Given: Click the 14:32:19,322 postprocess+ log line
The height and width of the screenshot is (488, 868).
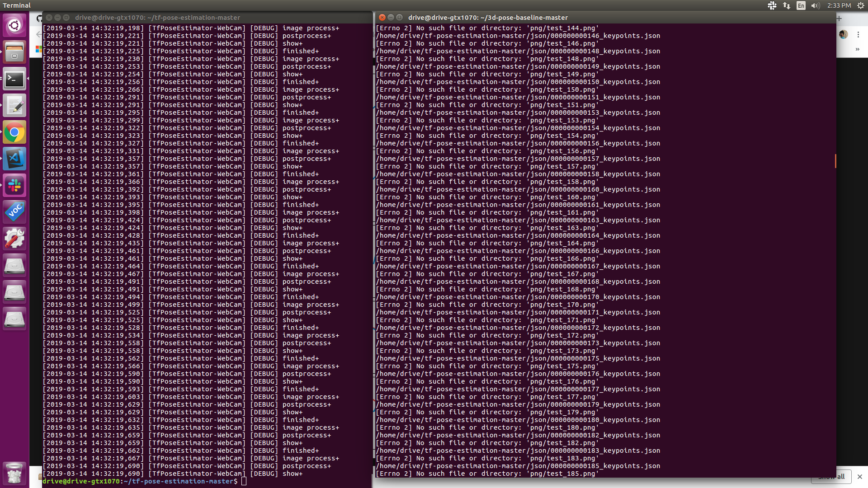Looking at the screenshot, I should click(187, 128).
